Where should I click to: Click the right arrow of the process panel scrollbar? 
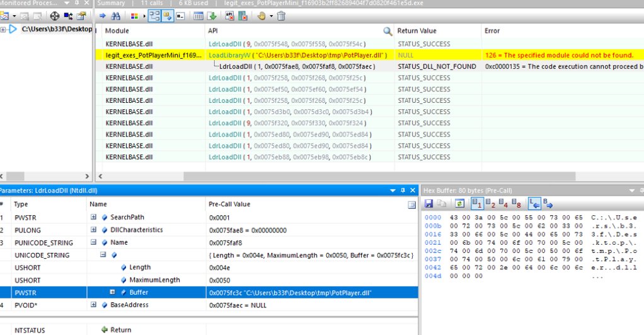click(87, 176)
